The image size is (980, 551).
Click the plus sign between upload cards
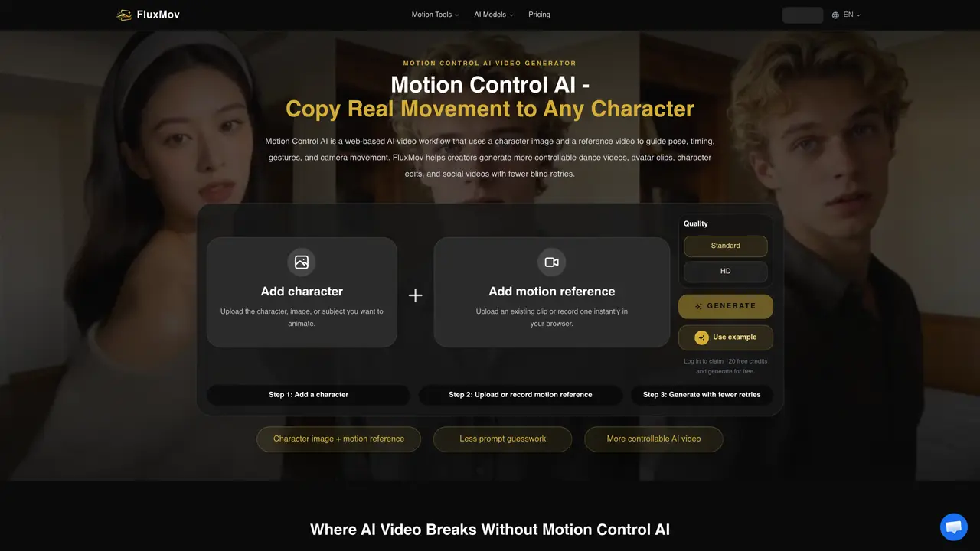coord(415,295)
